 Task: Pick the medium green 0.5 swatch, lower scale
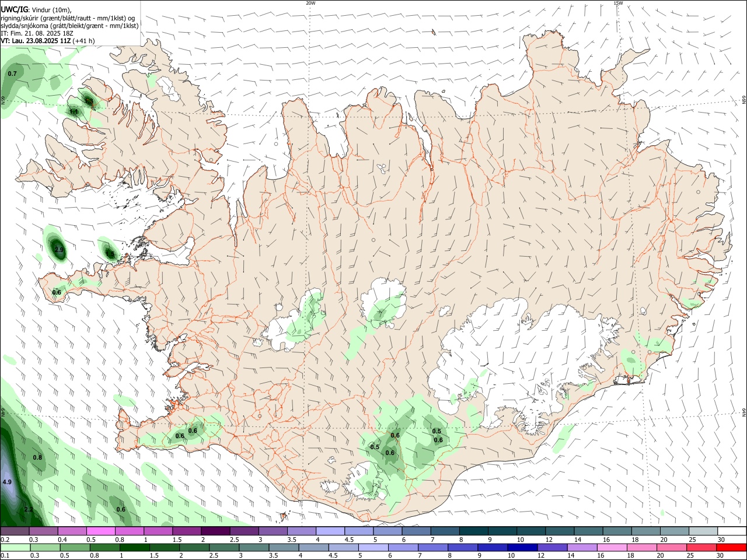coord(75,547)
